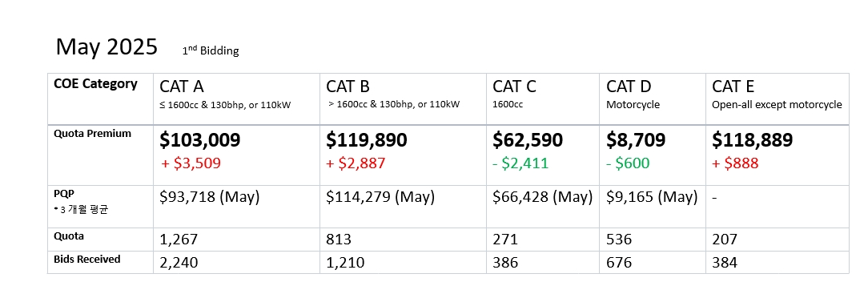The image size is (868, 298).
Task: Click the CAT C 1600cc header
Action: (x=543, y=99)
